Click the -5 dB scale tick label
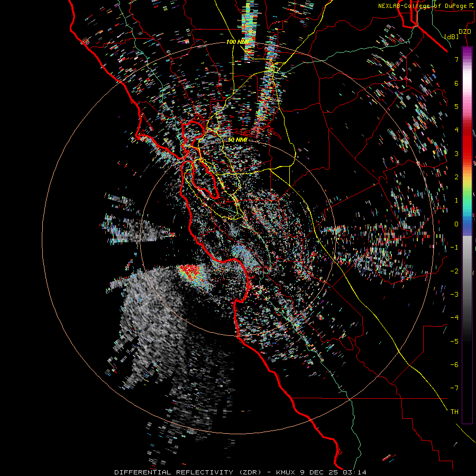Screen dimensions: 476x476 (x=454, y=341)
